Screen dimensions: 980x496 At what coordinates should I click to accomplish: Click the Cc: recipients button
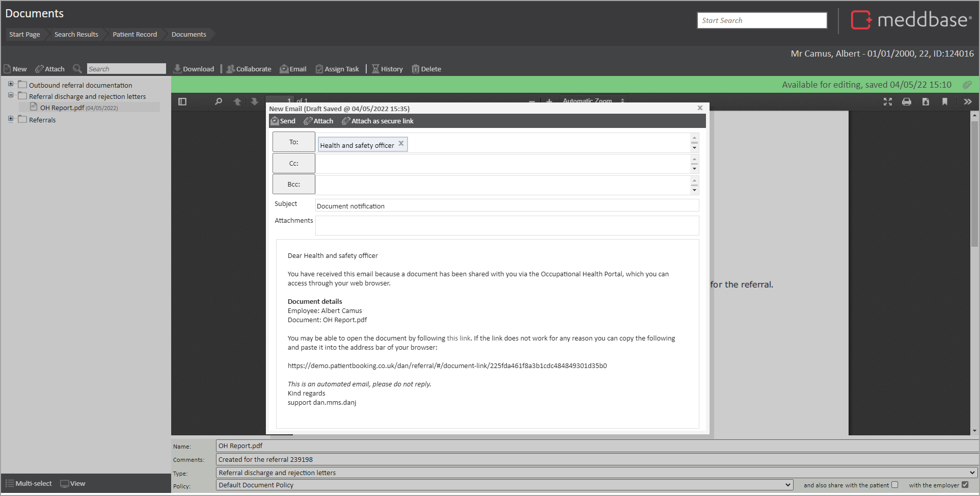pyautogui.click(x=293, y=163)
